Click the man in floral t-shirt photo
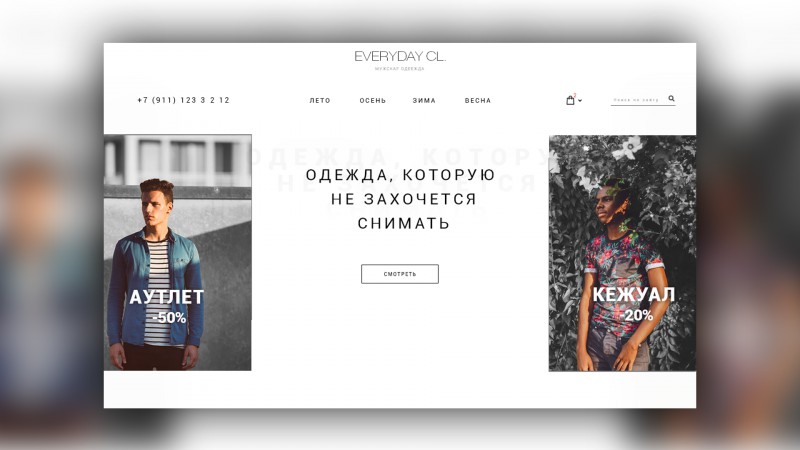 pyautogui.click(x=622, y=253)
